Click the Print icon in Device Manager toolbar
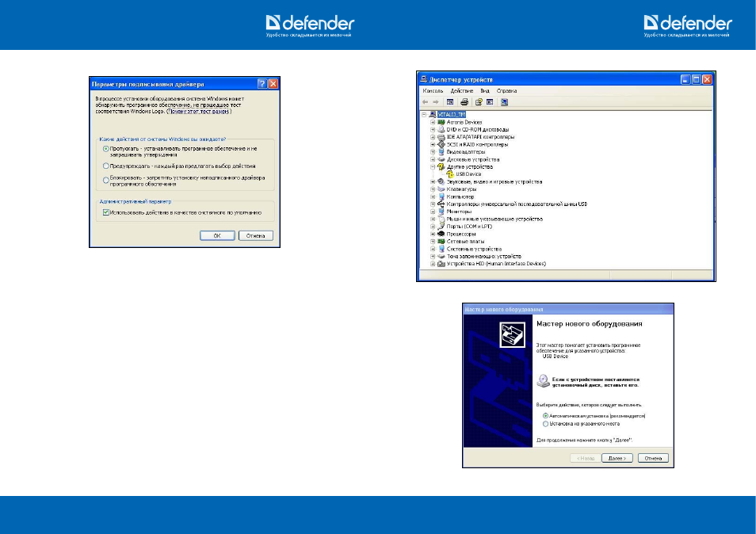The width and height of the screenshot is (756, 534). pos(464,102)
